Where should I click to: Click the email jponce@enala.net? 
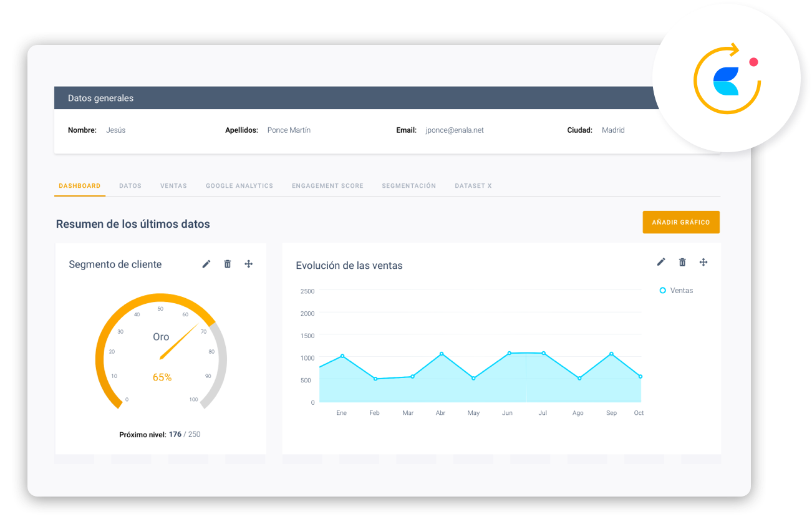[455, 130]
